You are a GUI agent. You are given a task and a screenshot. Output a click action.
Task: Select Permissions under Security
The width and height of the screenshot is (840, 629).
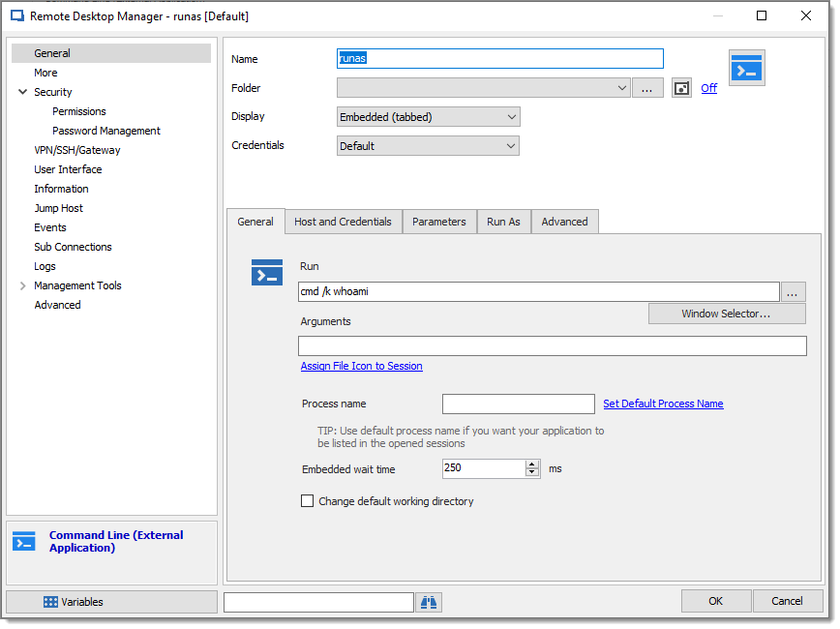(79, 111)
